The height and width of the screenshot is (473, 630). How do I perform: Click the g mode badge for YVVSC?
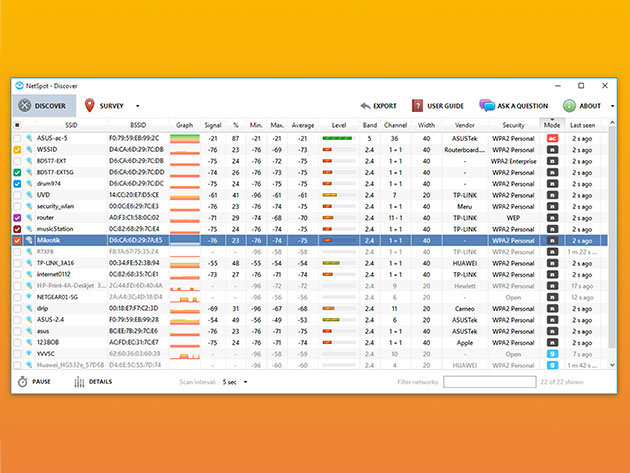(x=552, y=354)
